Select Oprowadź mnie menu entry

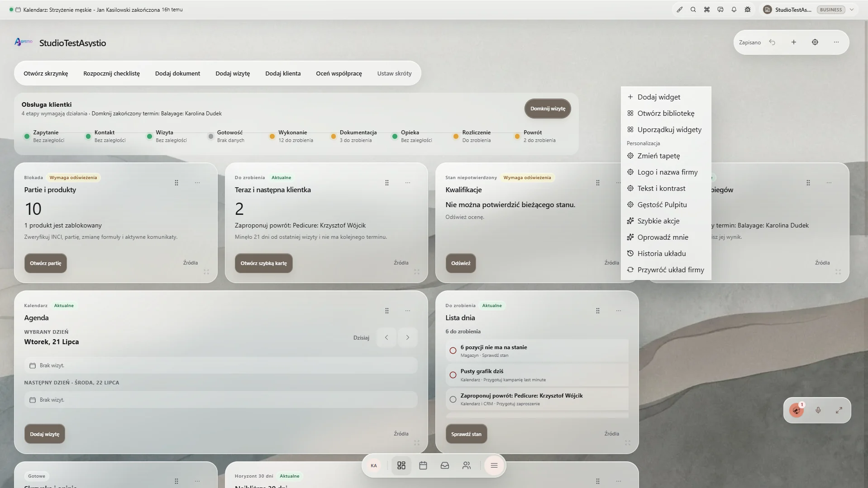click(666, 237)
